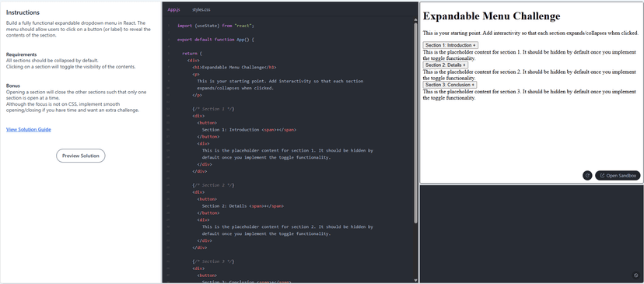Click the 'export default function App()' line
Viewport: 644px width, 284px height.
(x=215, y=40)
